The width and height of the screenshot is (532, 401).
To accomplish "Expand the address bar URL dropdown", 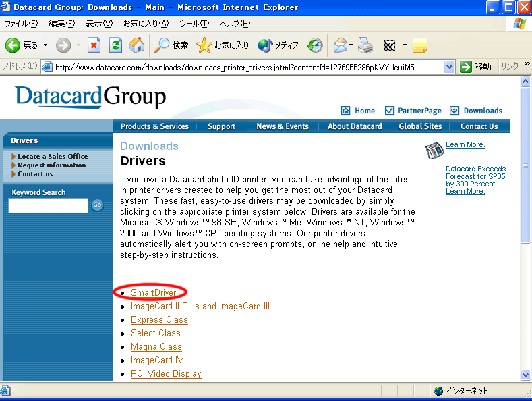I will tap(449, 67).
